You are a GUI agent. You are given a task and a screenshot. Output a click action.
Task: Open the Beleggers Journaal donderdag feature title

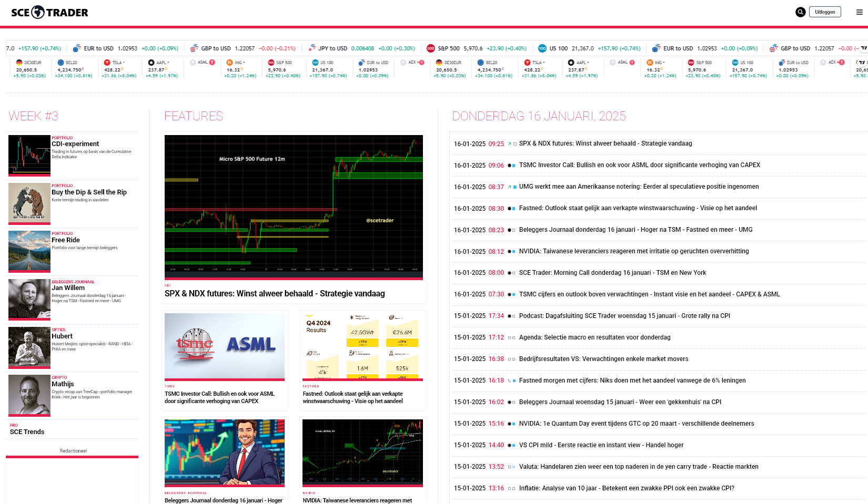224,500
